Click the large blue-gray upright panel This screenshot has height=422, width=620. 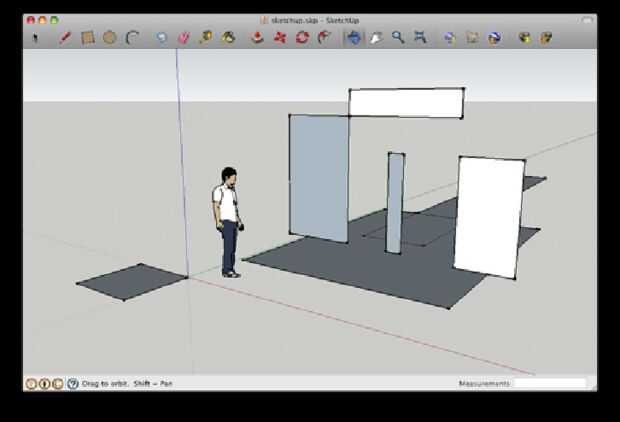pyautogui.click(x=319, y=178)
